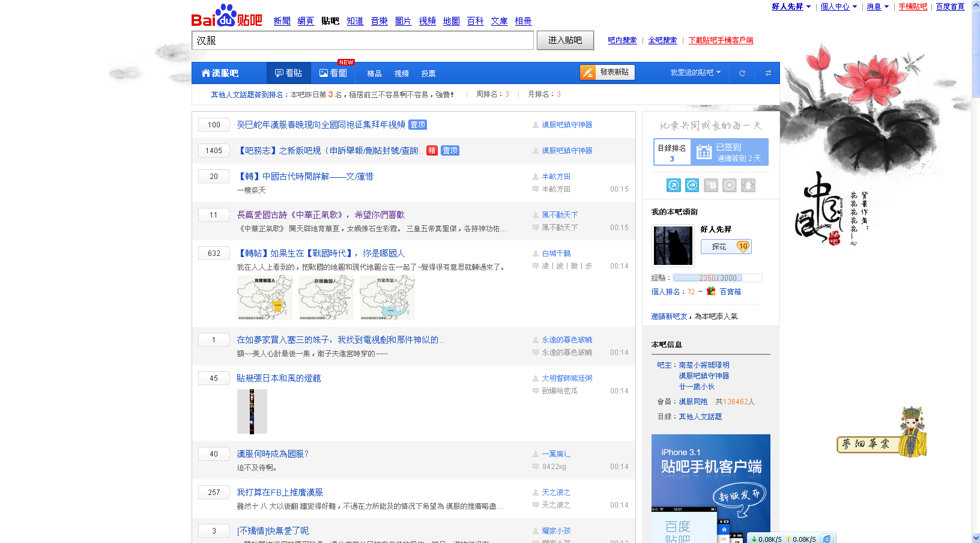Viewport: 980px width, 543px height.
Task: Click the orange pencil post icon
Action: tap(588, 73)
